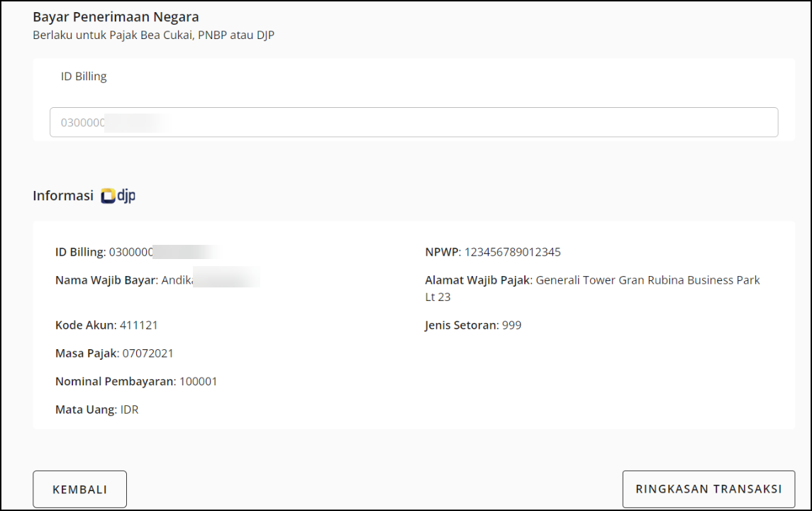Click the Masa Pajak value 07072021

coord(148,353)
